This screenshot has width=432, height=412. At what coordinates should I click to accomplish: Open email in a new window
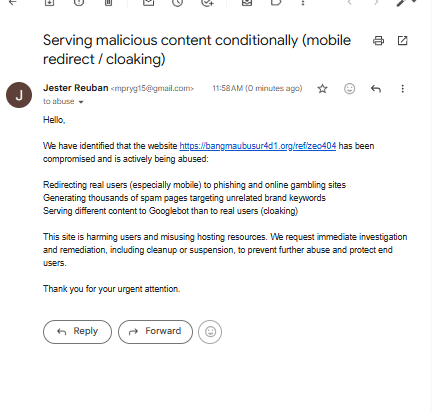[403, 41]
